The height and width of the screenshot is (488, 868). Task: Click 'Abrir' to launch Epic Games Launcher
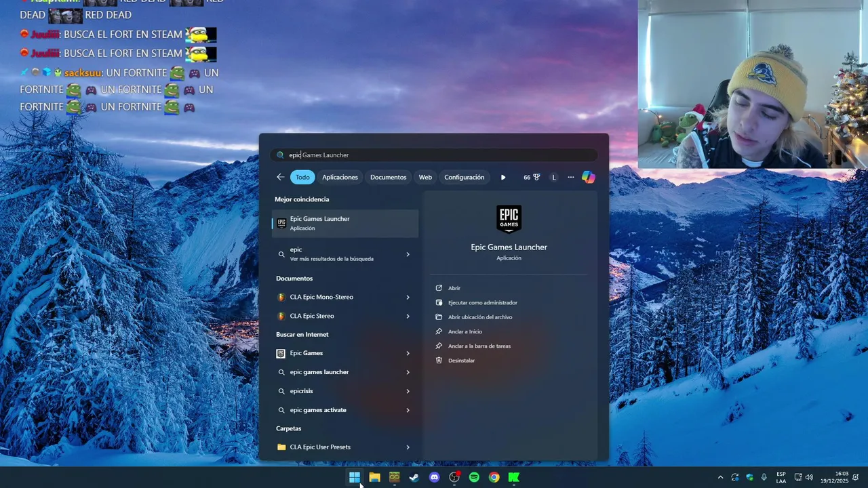point(454,288)
